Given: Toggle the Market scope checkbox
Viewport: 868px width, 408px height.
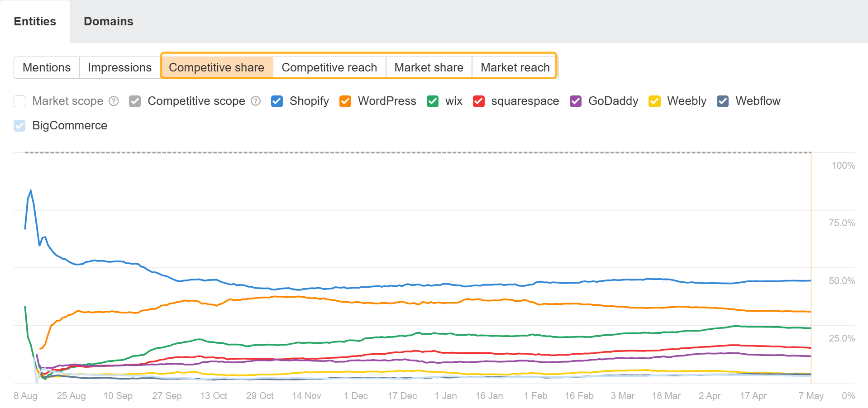Looking at the screenshot, I should 19,101.
